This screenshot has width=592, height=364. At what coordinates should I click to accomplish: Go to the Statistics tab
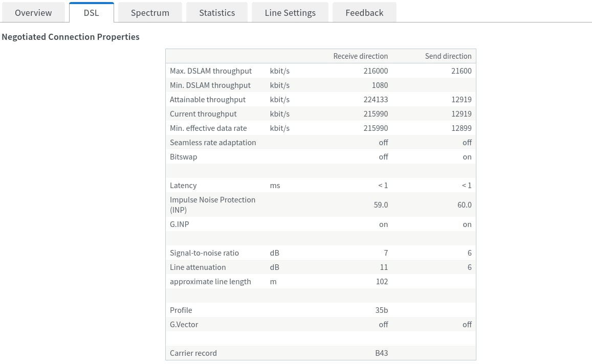[217, 13]
